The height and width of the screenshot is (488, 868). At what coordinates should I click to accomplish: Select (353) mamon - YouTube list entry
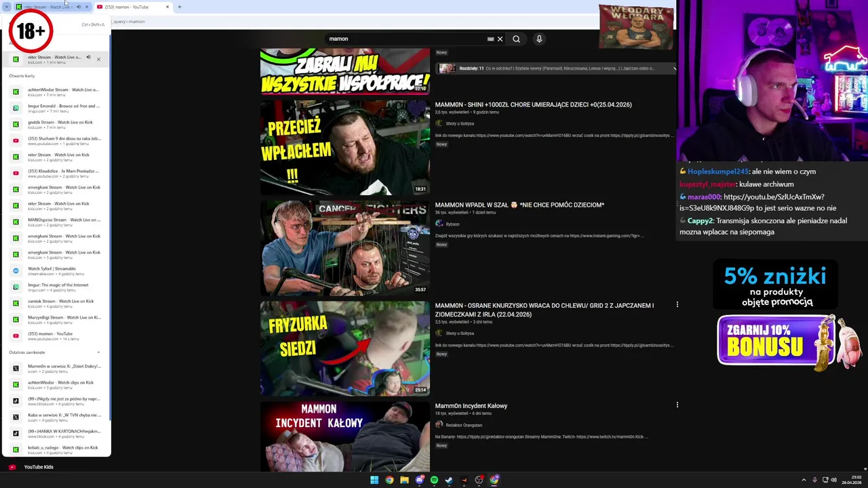coord(57,335)
